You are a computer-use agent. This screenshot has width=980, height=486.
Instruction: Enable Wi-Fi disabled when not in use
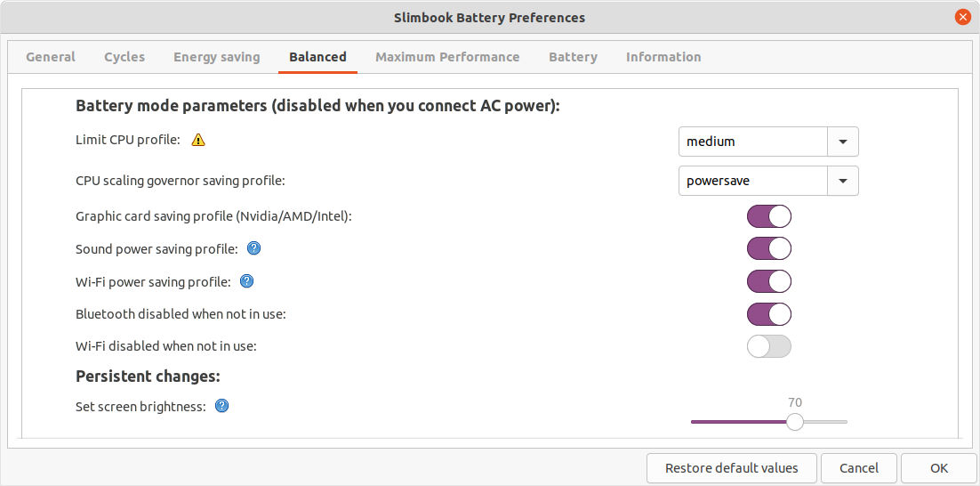pyautogui.click(x=768, y=346)
